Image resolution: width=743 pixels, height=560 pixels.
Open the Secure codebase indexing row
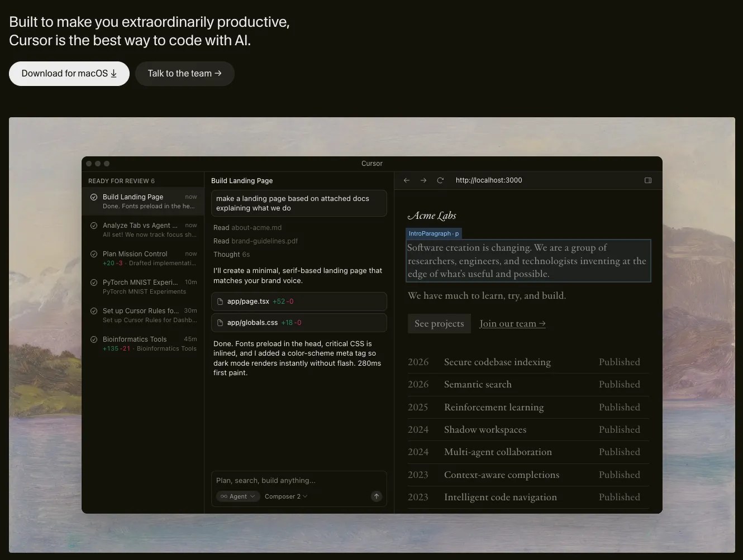pyautogui.click(x=528, y=362)
